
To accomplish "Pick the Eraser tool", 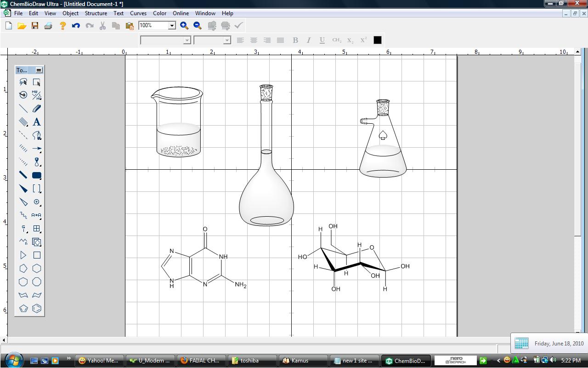I will pos(36,108).
